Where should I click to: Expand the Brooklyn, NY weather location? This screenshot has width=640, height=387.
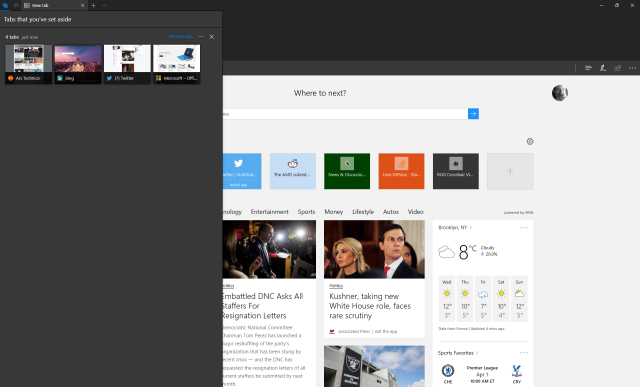tap(455, 227)
